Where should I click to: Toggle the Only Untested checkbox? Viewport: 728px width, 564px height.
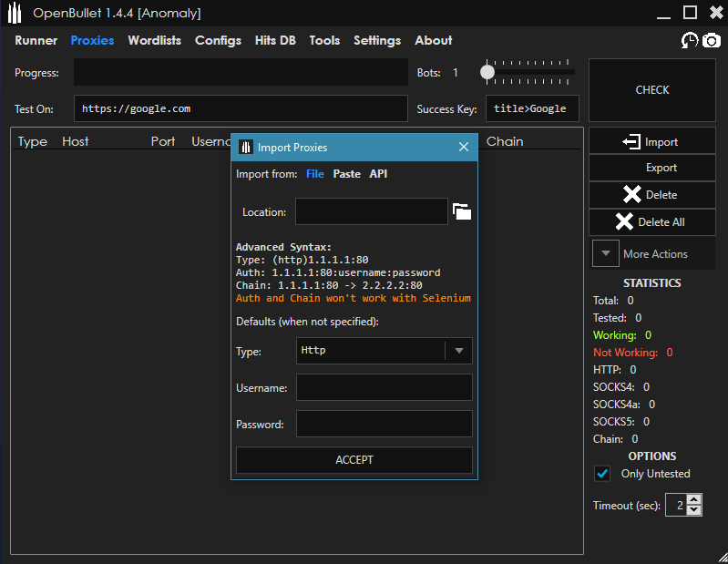click(x=602, y=474)
